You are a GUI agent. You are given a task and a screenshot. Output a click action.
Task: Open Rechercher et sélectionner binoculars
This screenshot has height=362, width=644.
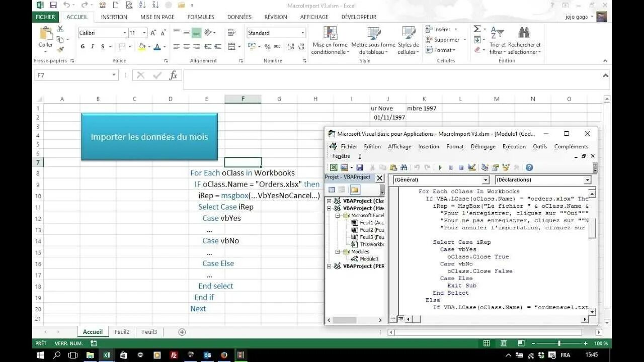click(x=524, y=40)
